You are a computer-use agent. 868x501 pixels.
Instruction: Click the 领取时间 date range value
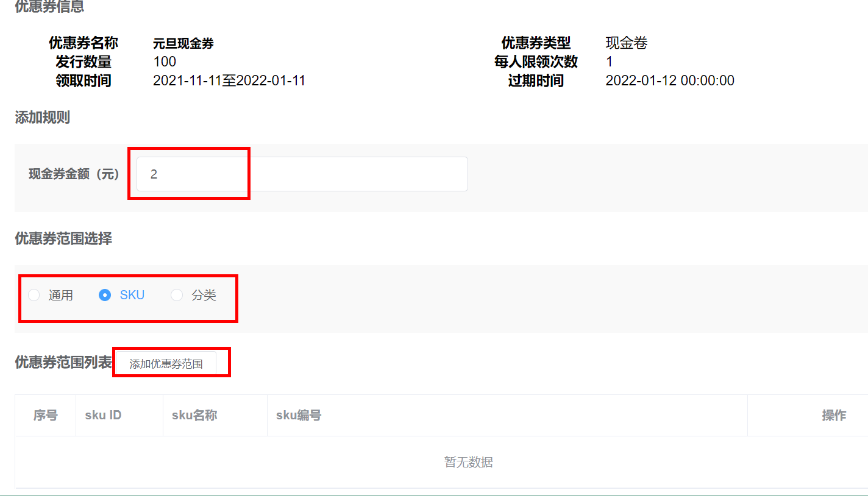click(229, 80)
